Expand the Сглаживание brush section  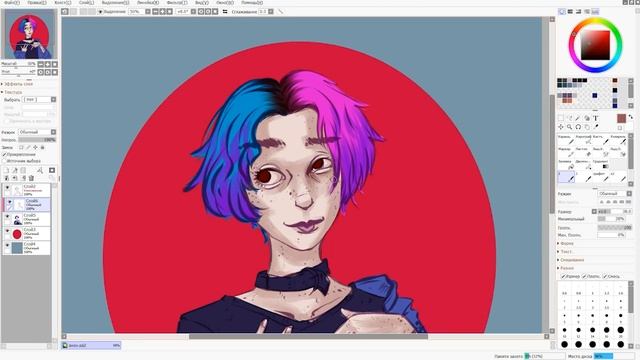point(571,260)
